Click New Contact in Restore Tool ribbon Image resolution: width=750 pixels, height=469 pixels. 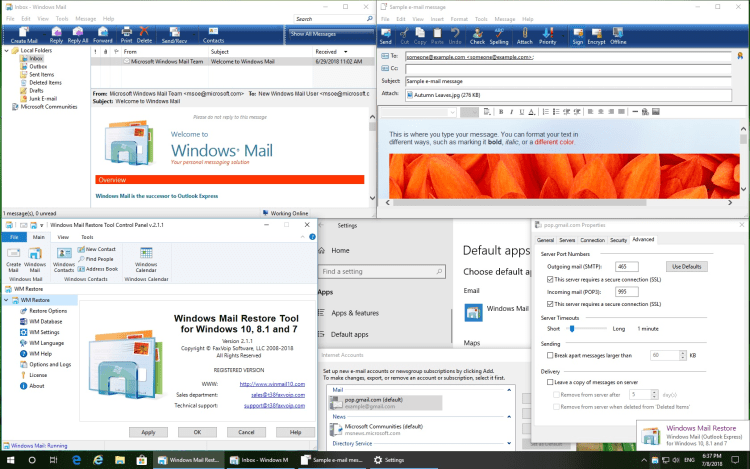pyautogui.click(x=97, y=249)
